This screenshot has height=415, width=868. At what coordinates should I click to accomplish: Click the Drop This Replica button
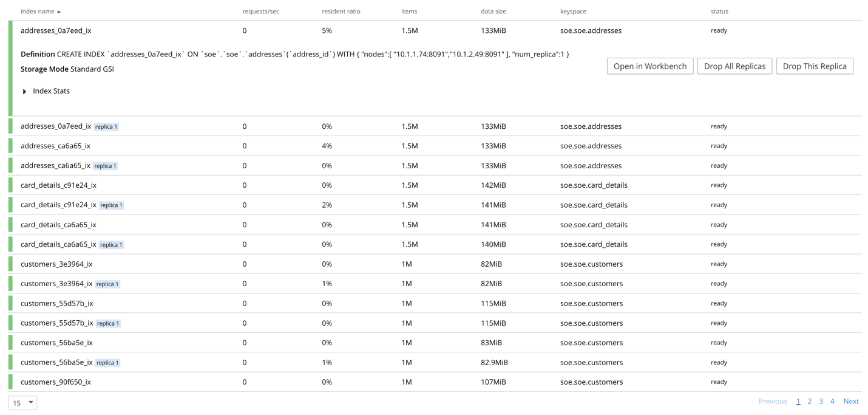click(815, 66)
